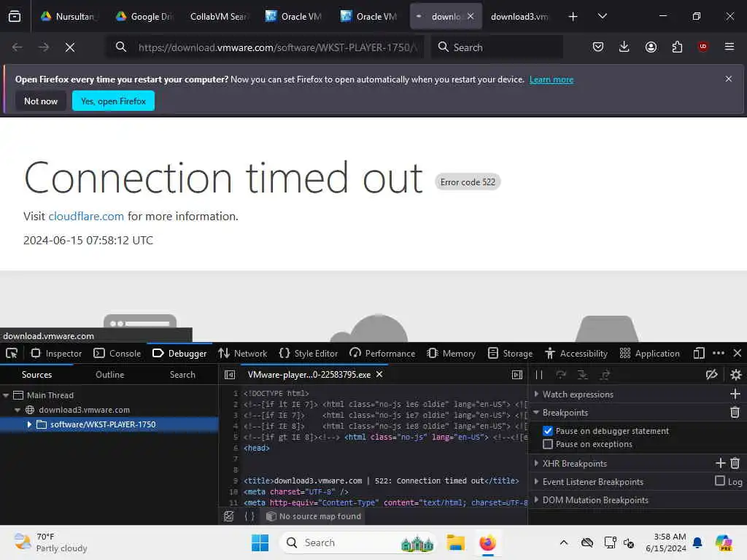List all browser tabs dropdown
Screen dimensions: 747x560
[x=602, y=17]
